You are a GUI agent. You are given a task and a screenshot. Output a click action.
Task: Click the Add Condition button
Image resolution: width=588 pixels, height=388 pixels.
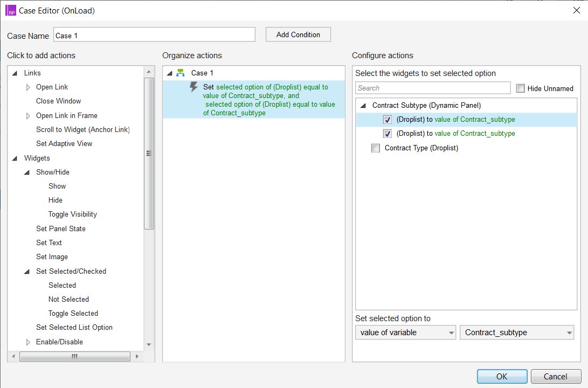298,34
